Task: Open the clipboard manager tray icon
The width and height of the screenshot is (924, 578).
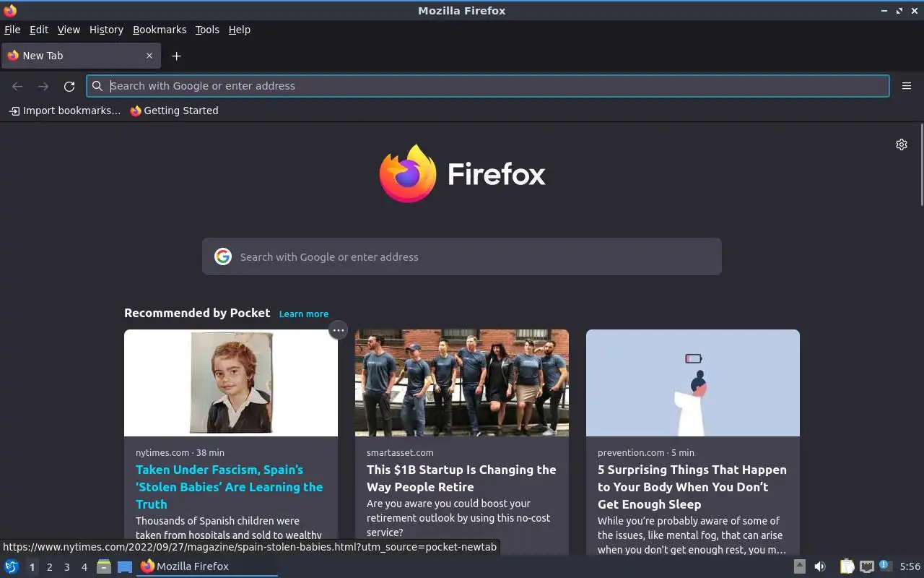Action: [847, 566]
